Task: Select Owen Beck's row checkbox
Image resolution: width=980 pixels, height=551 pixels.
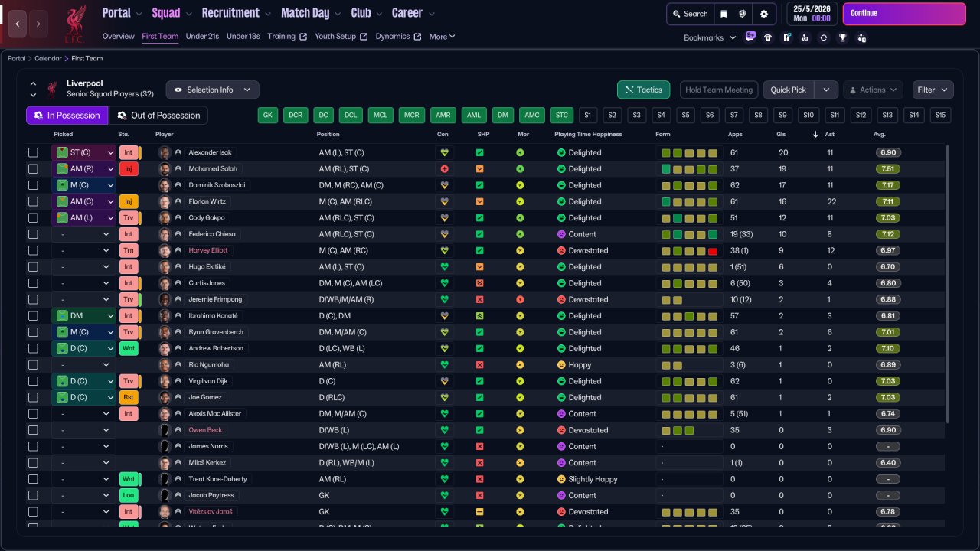Action: tap(33, 430)
